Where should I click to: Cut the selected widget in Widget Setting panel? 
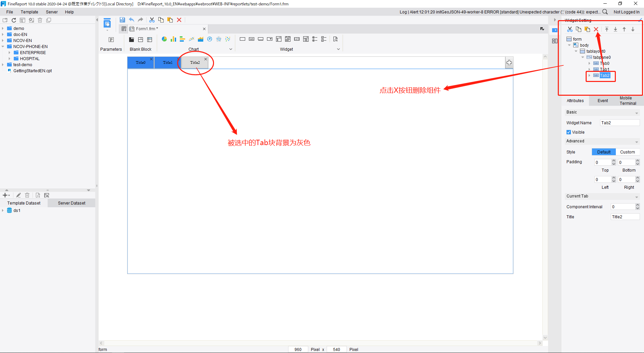570,30
